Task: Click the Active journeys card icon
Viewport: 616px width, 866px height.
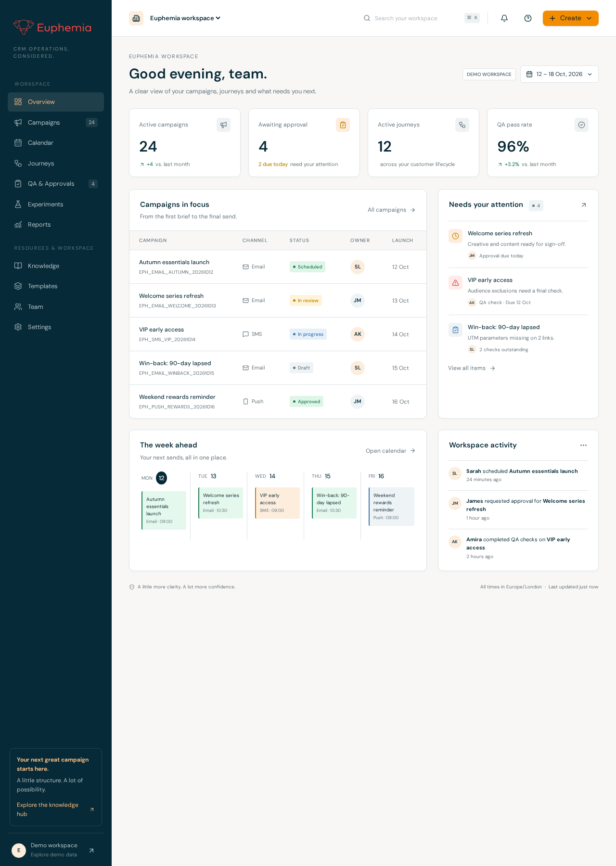Action: 462,125
